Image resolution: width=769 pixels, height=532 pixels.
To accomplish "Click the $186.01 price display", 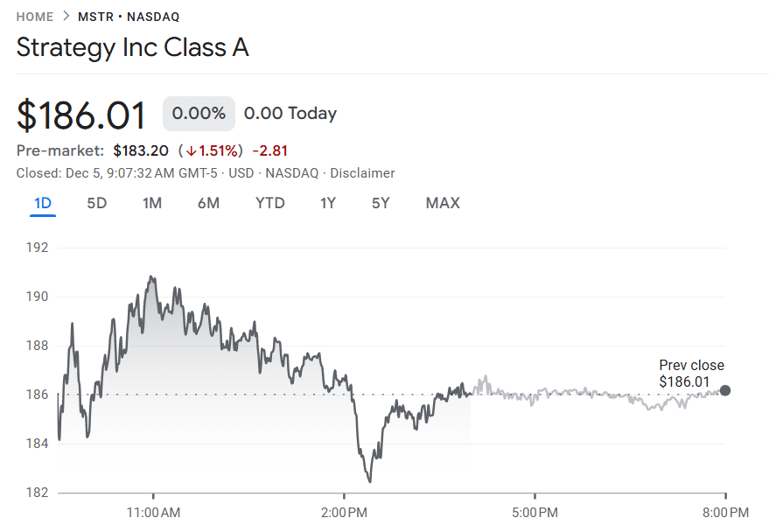I will tap(81, 113).
